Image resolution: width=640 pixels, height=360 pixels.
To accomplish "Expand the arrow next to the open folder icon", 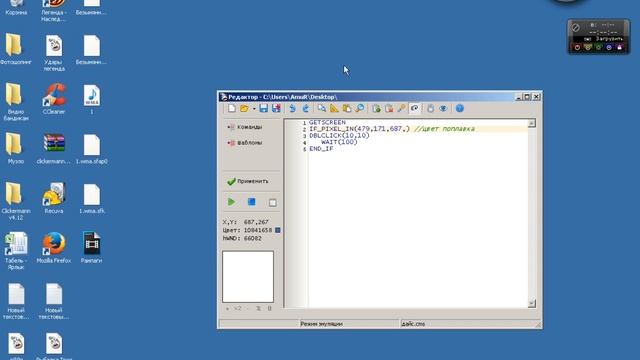I will coord(254,109).
